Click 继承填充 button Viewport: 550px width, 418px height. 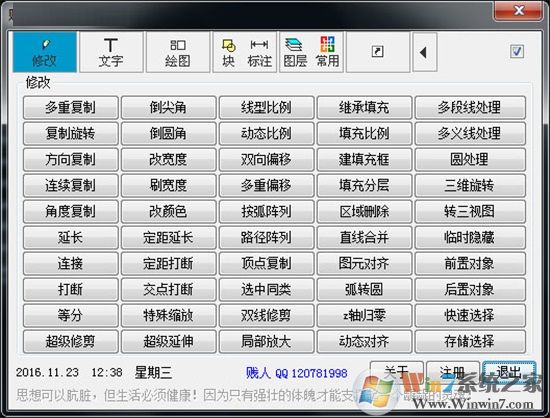(x=364, y=107)
